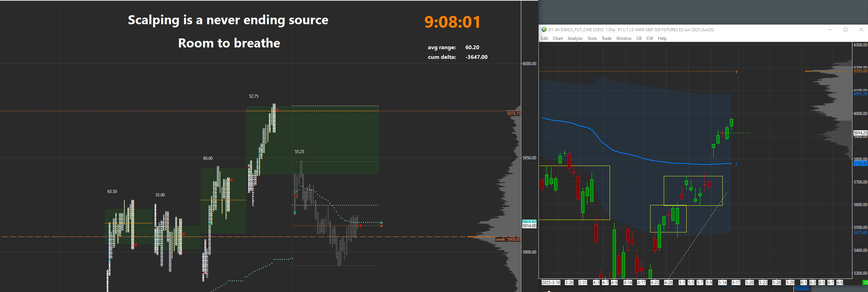The height and width of the screenshot is (292, 868).
Task: Click the 5-14 date label
Action: tap(722, 283)
